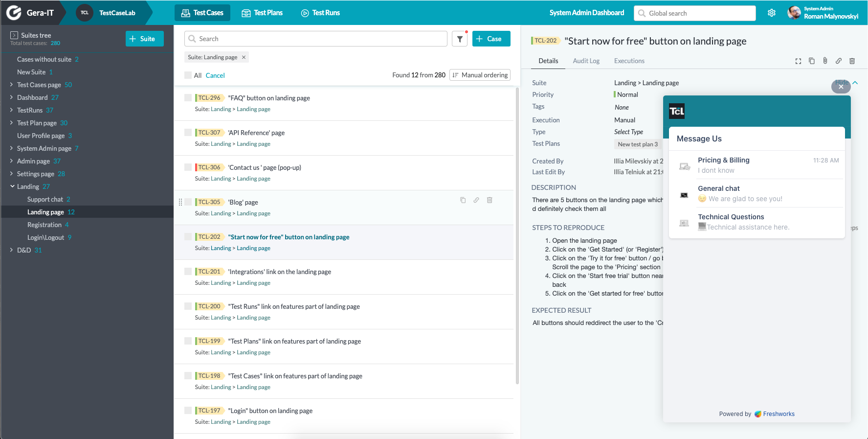868x439 pixels.
Task: Open the Test Runs section
Action: [320, 13]
